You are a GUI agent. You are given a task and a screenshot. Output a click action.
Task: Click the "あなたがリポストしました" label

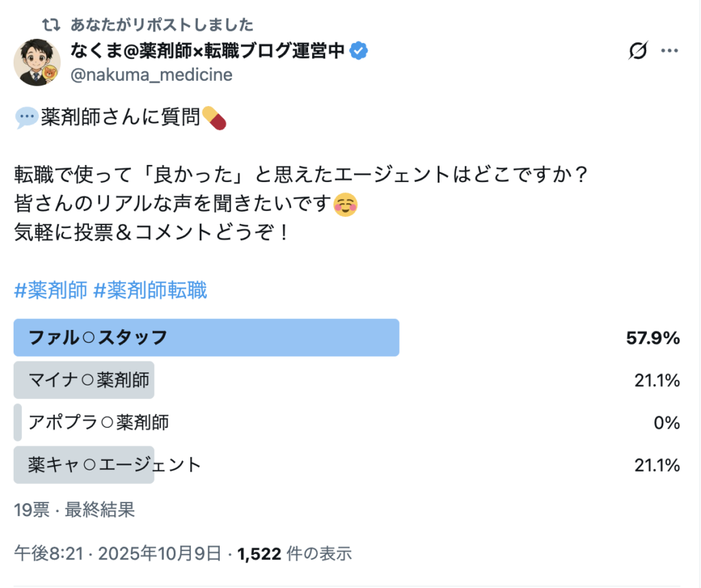(x=162, y=25)
